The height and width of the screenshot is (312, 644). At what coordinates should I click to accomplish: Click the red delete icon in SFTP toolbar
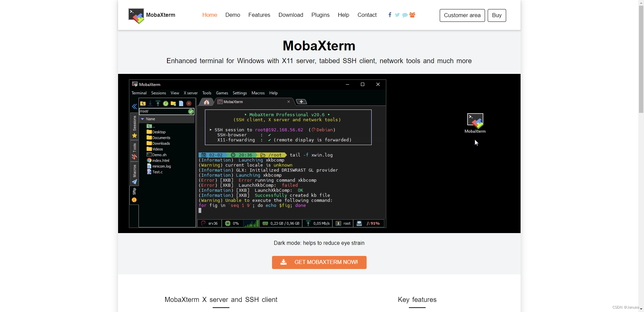click(189, 103)
